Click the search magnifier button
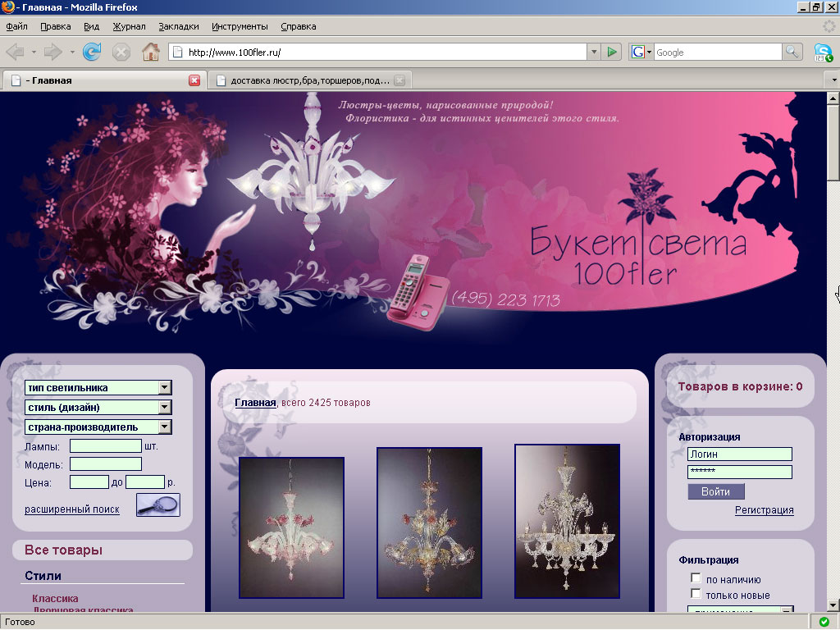This screenshot has width=840, height=630. coord(792,52)
